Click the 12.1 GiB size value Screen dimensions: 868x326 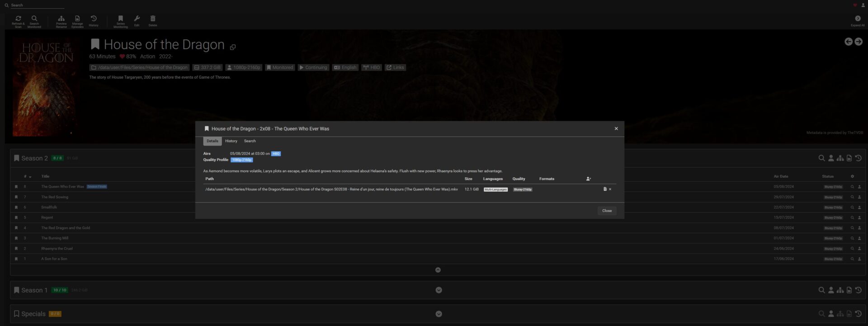pos(472,189)
